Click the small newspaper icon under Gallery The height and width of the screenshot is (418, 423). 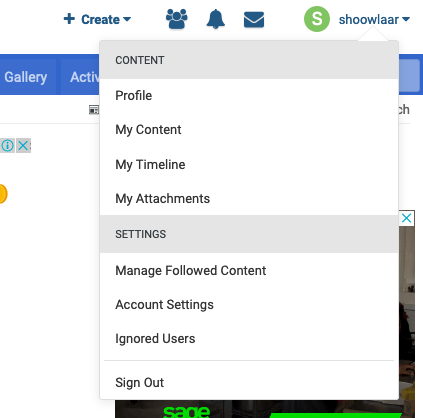(94, 110)
